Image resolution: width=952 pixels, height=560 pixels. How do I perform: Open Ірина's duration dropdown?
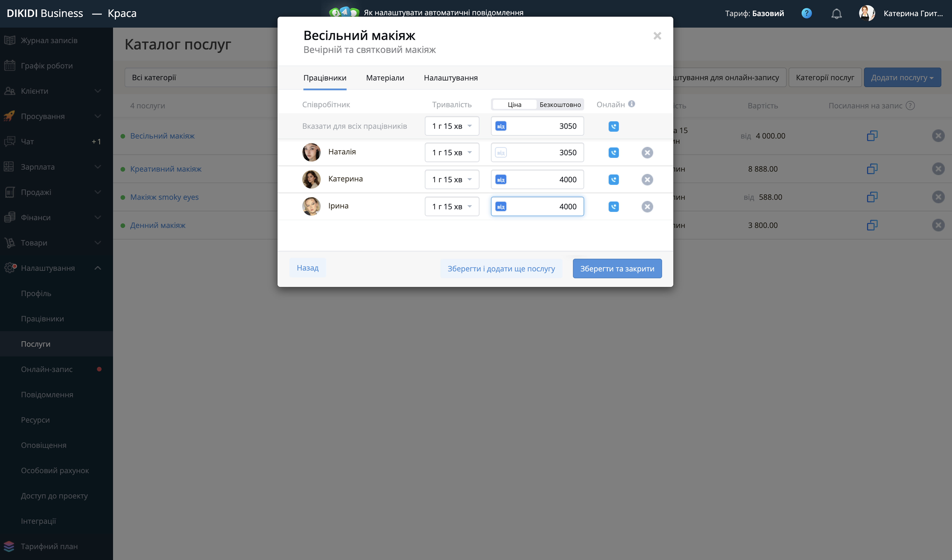tap(452, 207)
